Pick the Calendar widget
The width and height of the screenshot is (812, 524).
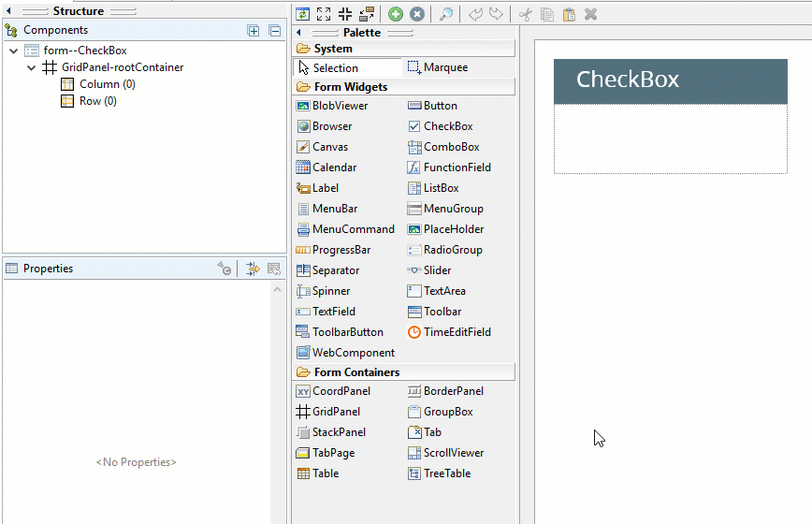326,167
